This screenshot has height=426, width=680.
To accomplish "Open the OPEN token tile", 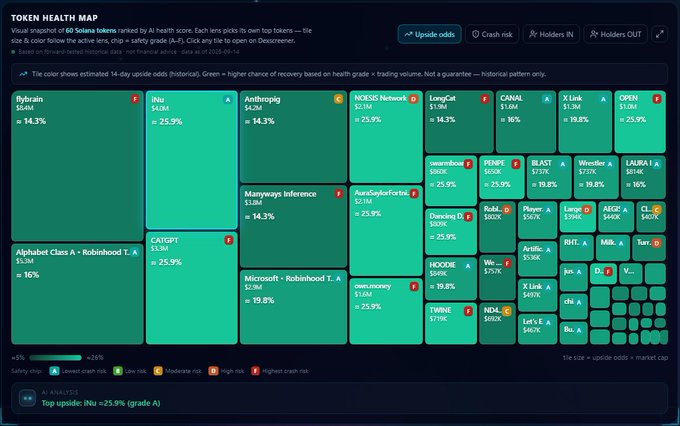I will [x=640, y=121].
